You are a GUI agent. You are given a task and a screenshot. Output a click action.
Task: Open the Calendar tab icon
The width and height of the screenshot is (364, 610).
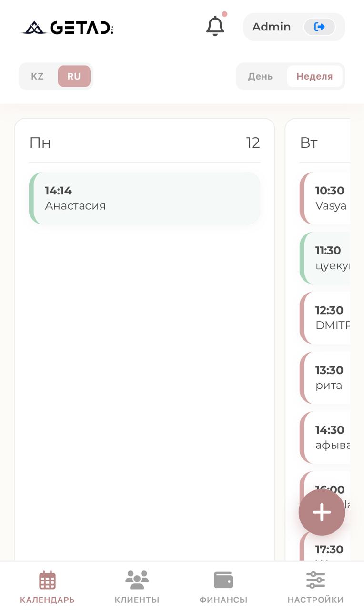coord(47,580)
